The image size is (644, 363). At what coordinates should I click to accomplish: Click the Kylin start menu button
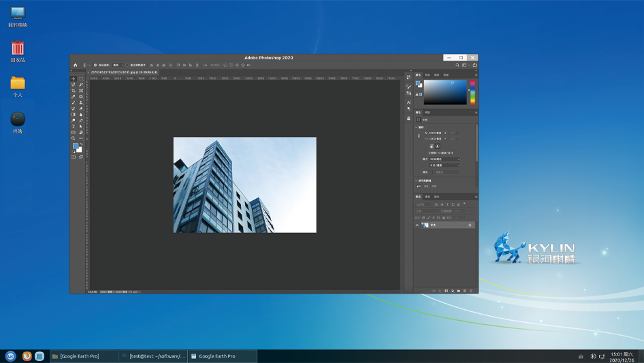(x=10, y=356)
